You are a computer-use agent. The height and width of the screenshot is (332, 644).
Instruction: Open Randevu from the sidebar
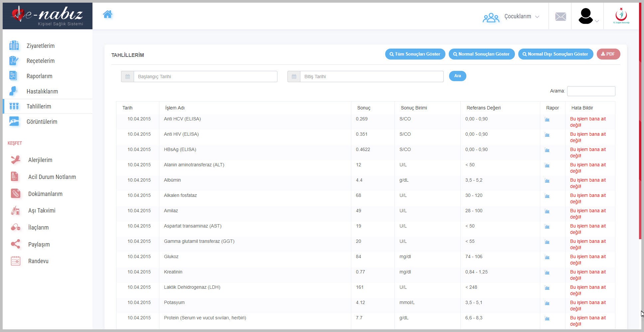[38, 261]
